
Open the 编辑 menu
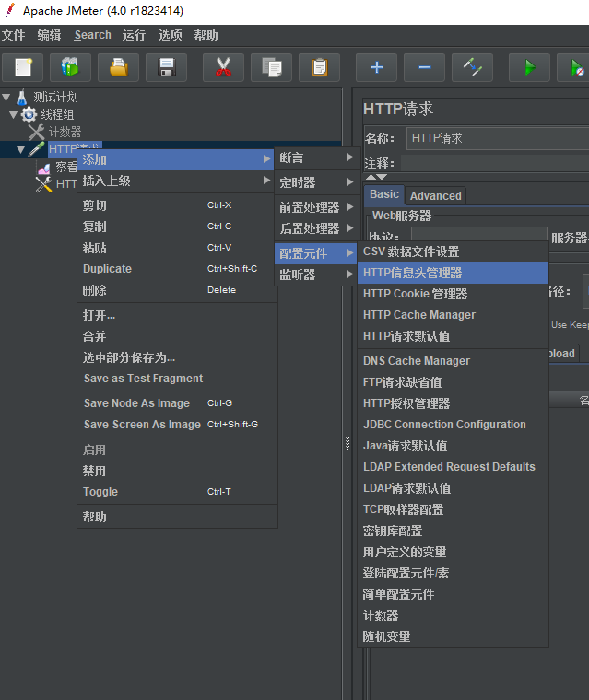click(x=49, y=35)
